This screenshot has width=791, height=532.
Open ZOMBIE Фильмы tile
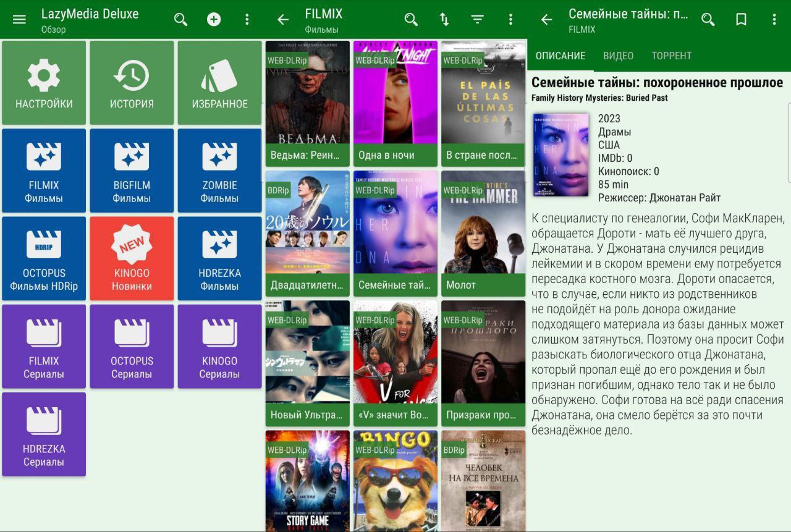[219, 171]
